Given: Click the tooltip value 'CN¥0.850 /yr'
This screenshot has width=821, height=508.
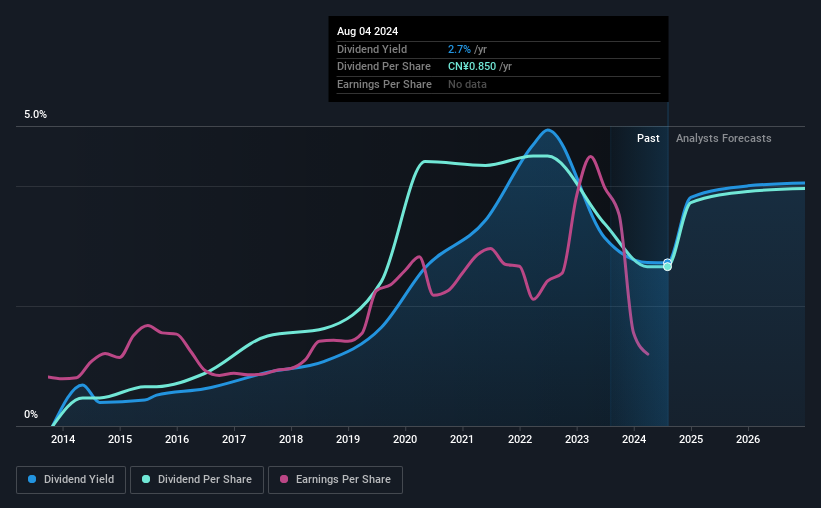Looking at the screenshot, I should (480, 67).
